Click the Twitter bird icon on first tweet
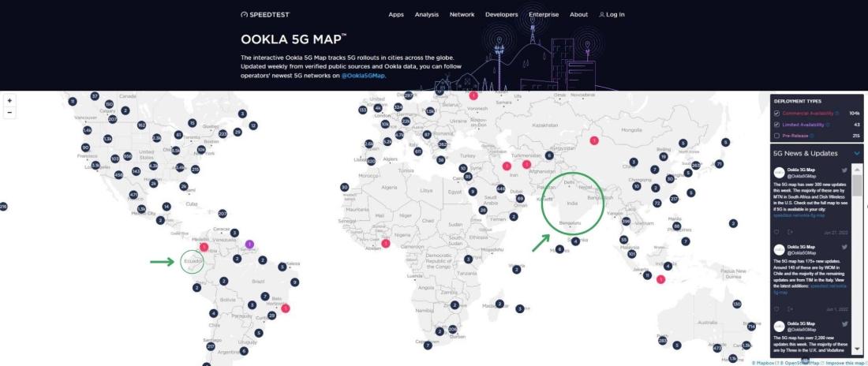Viewport: 868px width, 366px height. coord(845,170)
